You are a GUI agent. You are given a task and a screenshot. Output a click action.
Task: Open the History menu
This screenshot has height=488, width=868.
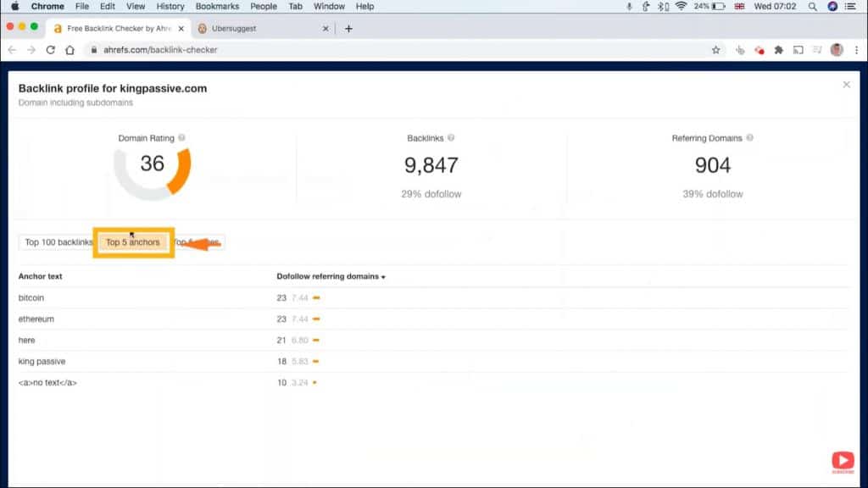click(x=170, y=7)
